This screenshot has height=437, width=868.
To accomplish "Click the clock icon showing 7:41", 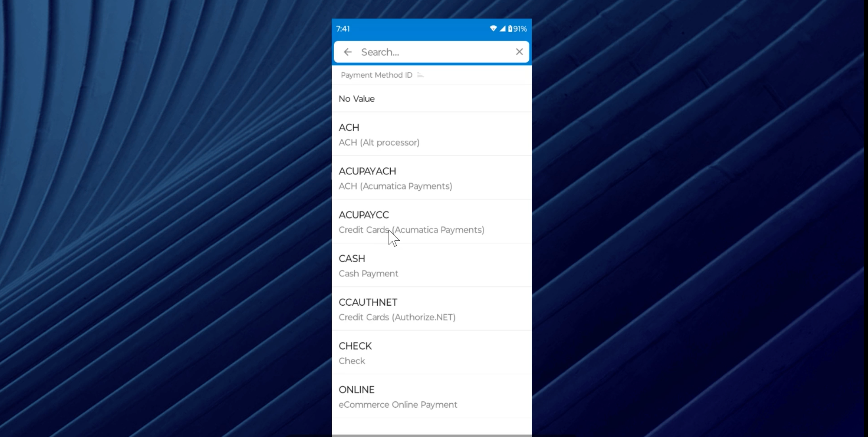I will (344, 29).
